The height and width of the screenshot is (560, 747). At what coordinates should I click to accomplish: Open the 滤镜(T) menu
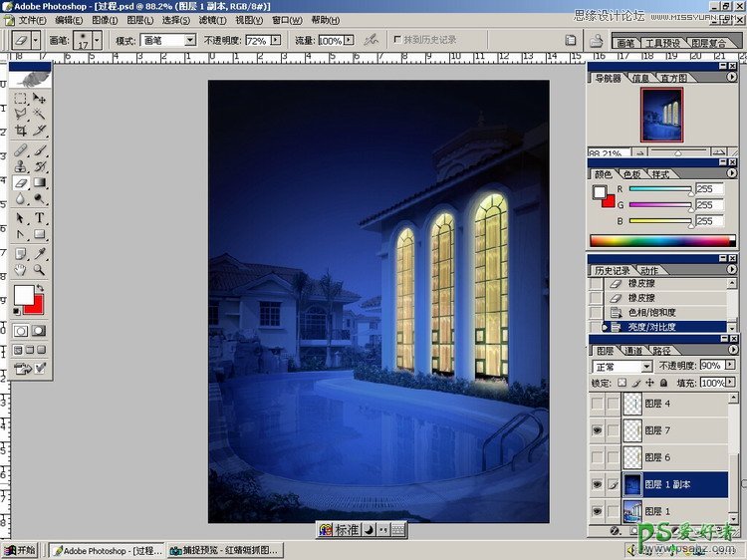click(210, 20)
